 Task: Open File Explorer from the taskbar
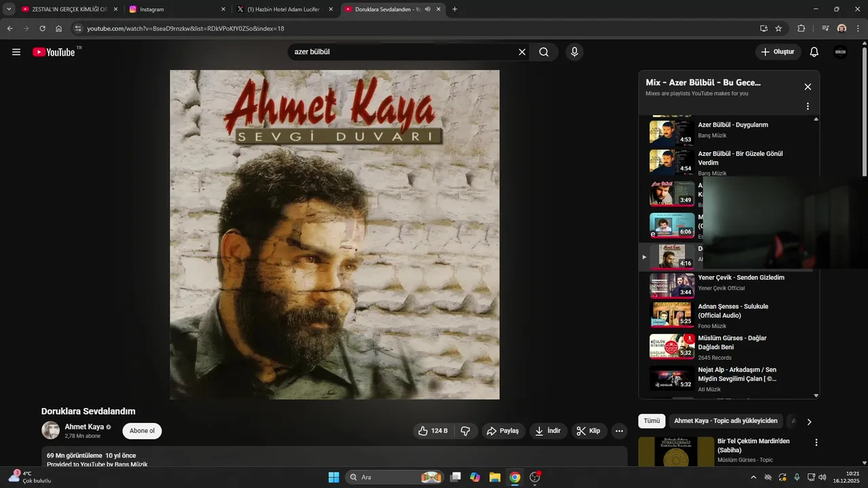click(495, 477)
